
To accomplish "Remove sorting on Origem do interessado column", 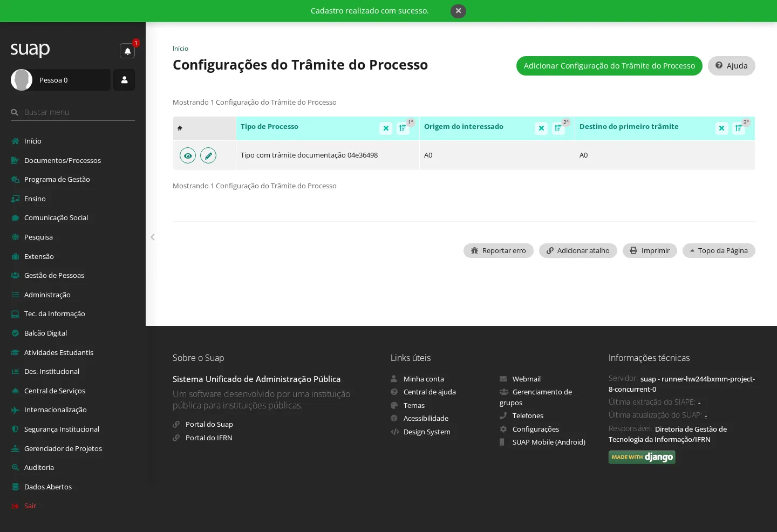I will tap(541, 128).
